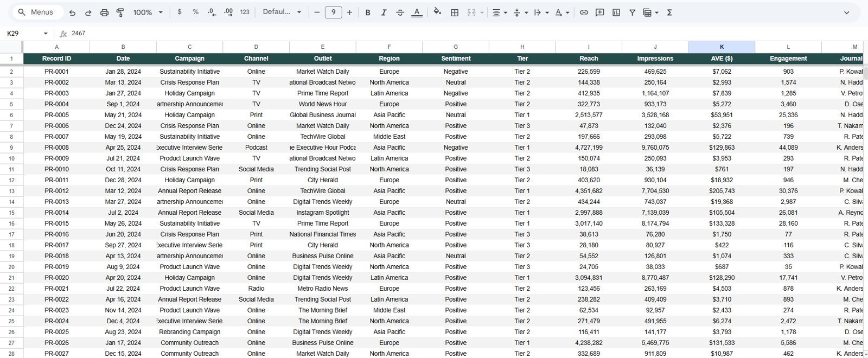The width and height of the screenshot is (868, 358).
Task: Click the Engagement header cell
Action: click(788, 59)
